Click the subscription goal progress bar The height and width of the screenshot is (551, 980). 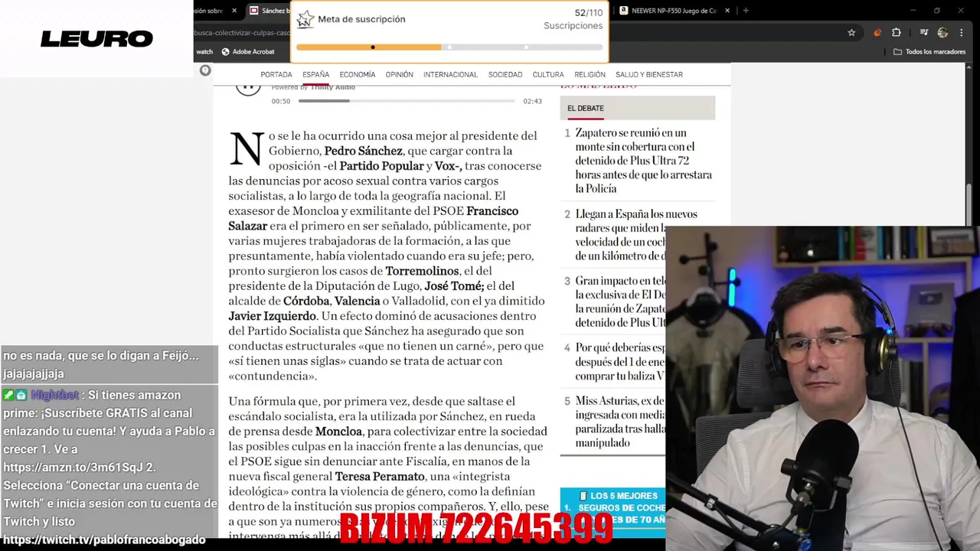[449, 47]
